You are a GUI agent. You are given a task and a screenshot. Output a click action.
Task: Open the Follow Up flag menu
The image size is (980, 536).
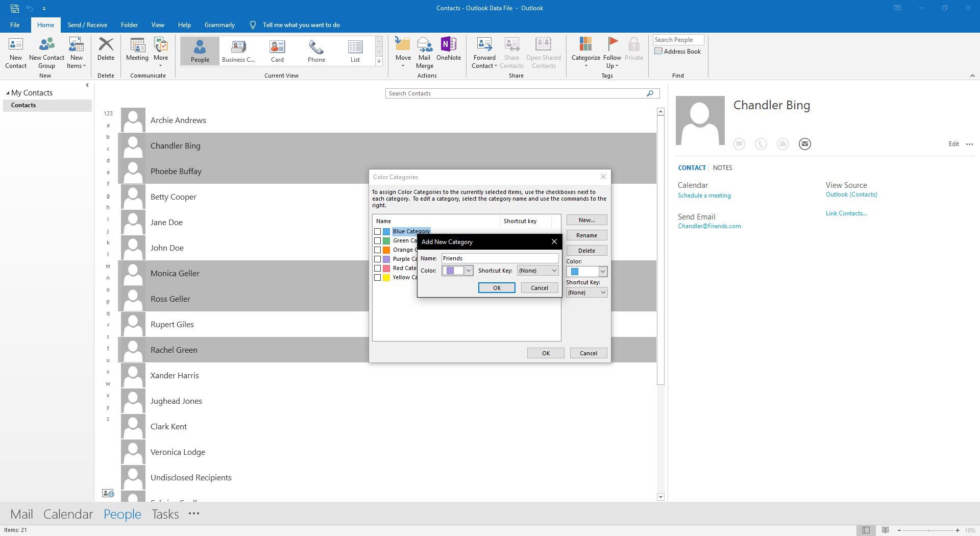[612, 53]
